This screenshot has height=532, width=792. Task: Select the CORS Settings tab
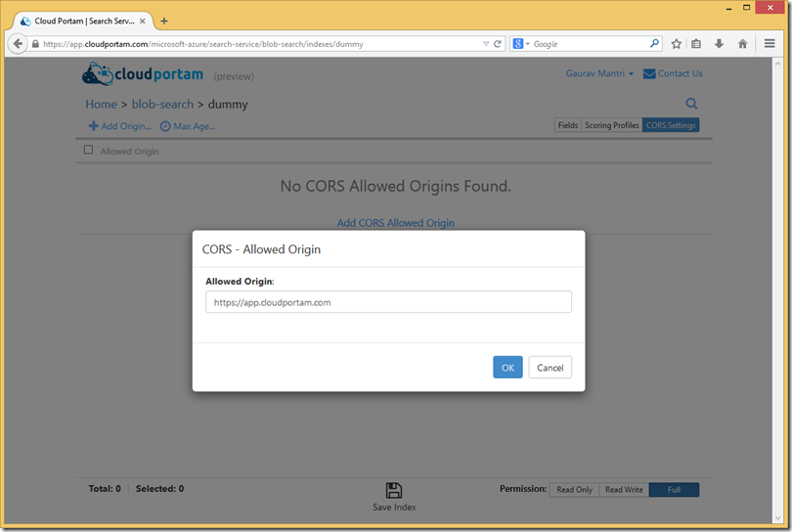(x=671, y=125)
